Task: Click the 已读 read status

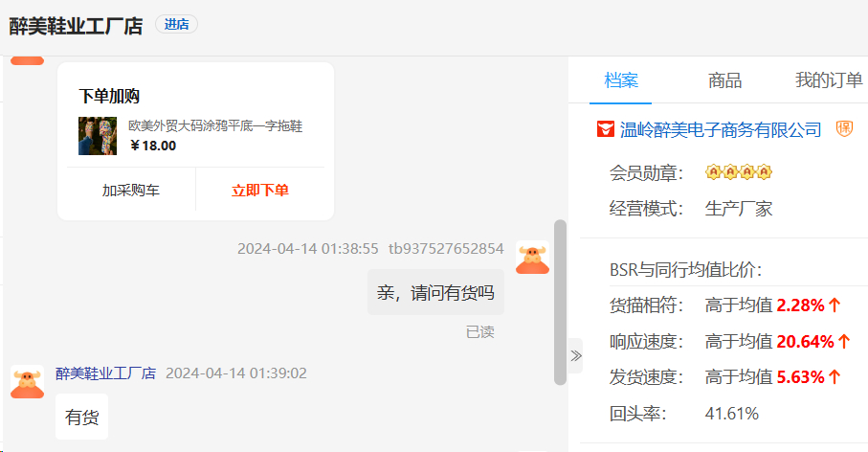Action: 480,331
